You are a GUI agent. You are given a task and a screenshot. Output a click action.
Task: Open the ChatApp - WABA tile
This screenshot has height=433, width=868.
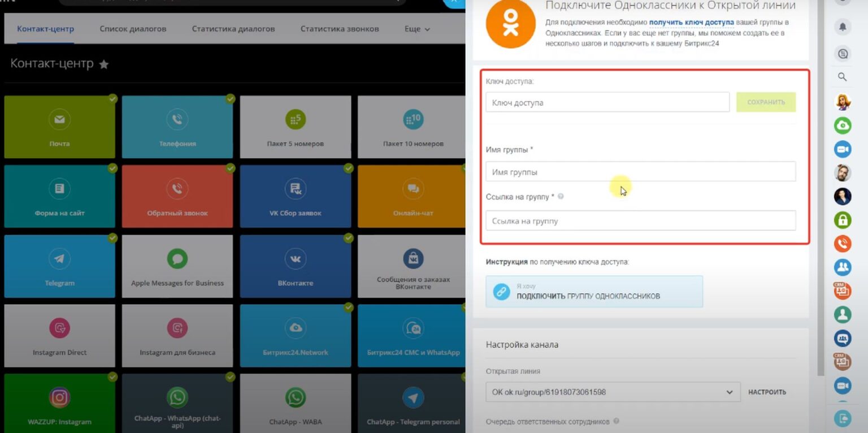click(x=295, y=404)
